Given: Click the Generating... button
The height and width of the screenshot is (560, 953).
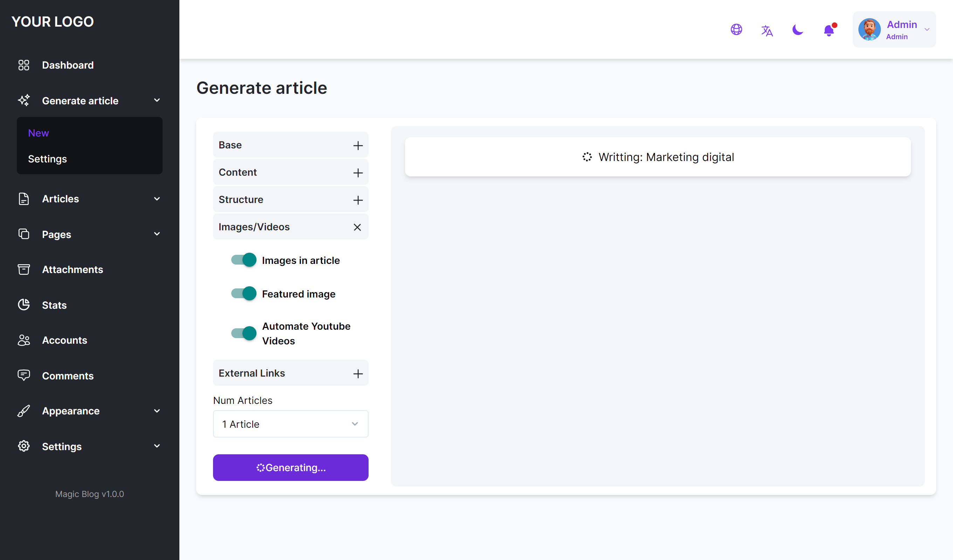Looking at the screenshot, I should (290, 467).
